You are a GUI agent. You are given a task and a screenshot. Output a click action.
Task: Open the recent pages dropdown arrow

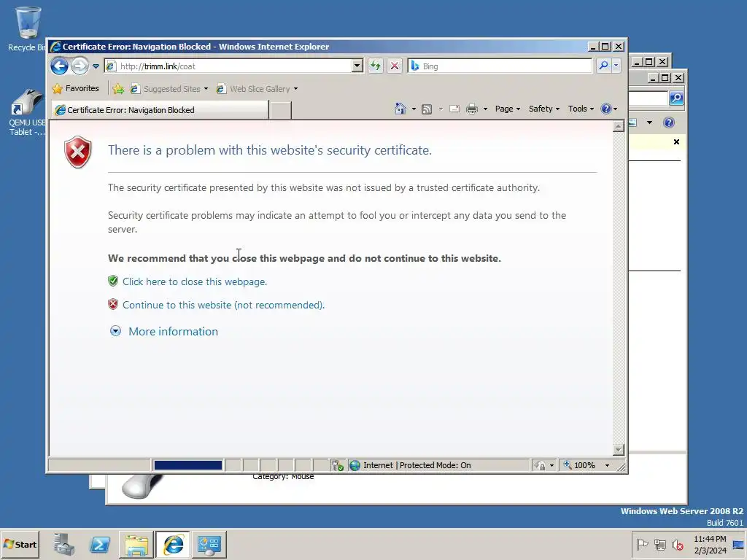tap(96, 66)
